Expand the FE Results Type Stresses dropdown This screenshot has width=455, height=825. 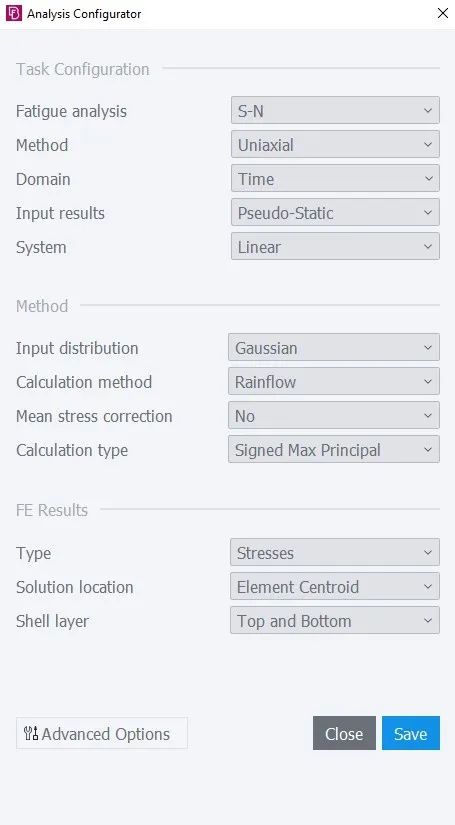[335, 552]
